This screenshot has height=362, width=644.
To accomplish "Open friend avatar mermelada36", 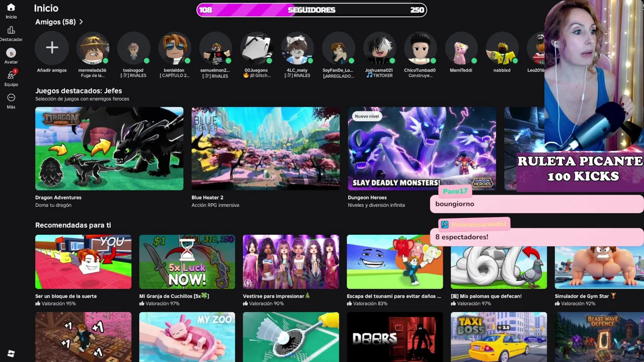I will click(93, 48).
